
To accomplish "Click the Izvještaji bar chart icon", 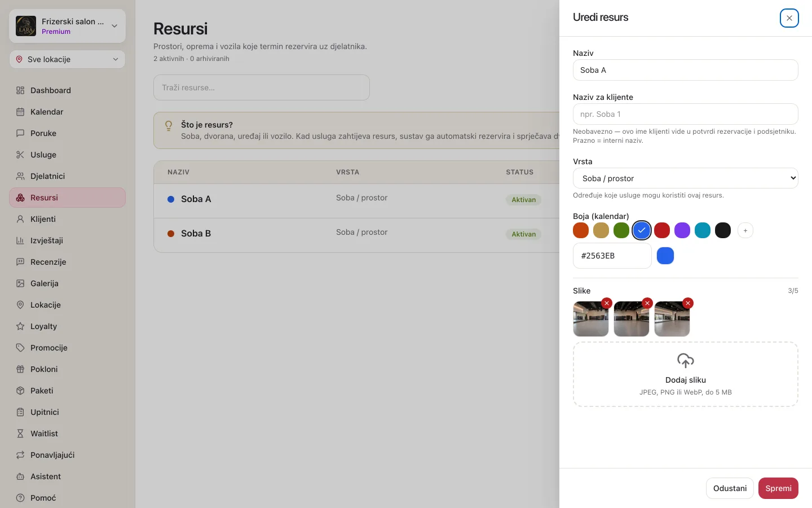I will [x=20, y=240].
